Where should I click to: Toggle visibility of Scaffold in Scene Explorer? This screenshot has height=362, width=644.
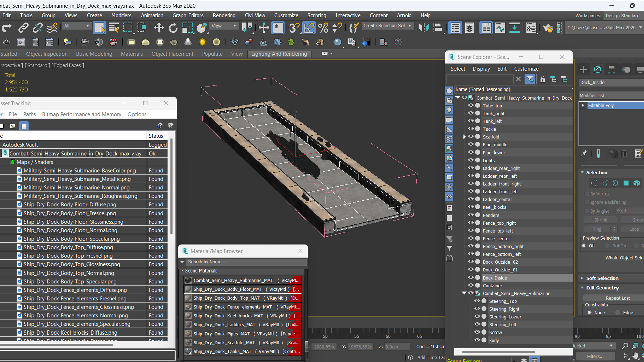(471, 137)
